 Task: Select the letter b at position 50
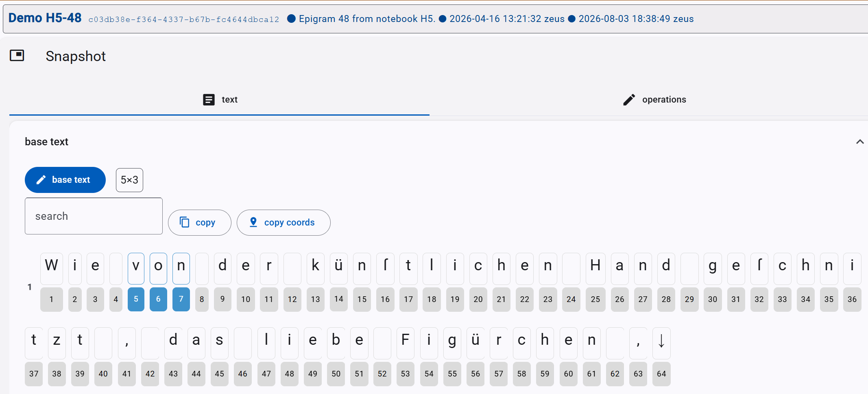pos(336,343)
